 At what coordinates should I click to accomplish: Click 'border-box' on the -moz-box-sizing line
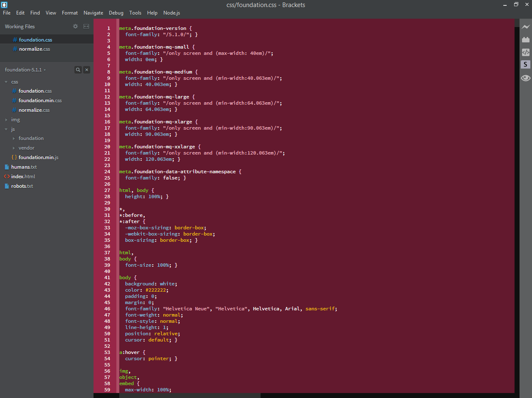click(189, 228)
